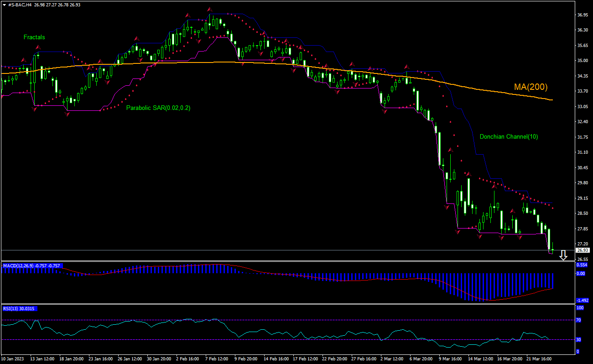Click the Donchian Channel(10) label
This screenshot has width=593, height=364.
[x=509, y=136]
